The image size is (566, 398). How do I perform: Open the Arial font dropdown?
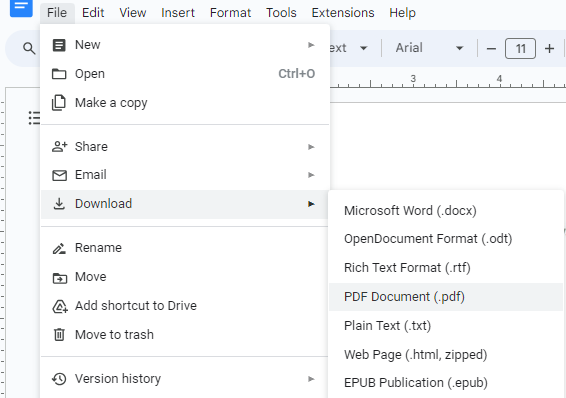point(429,48)
